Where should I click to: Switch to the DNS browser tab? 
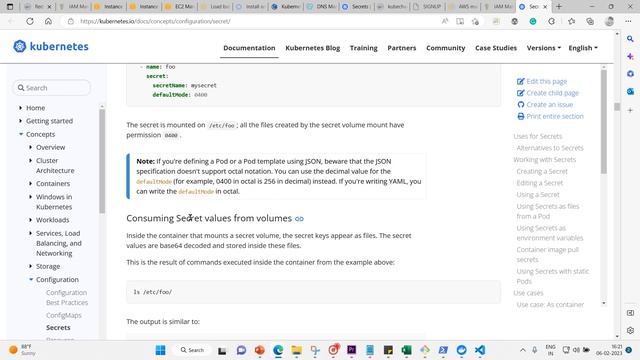pyautogui.click(x=323, y=7)
